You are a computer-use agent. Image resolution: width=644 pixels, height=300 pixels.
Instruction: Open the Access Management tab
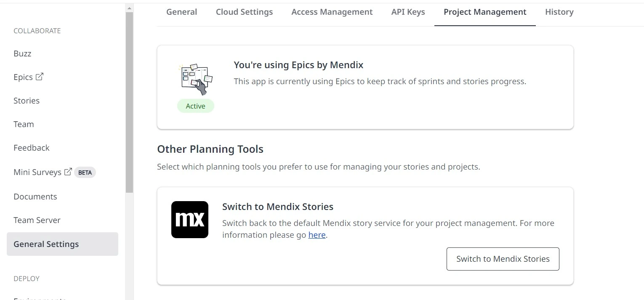(332, 12)
